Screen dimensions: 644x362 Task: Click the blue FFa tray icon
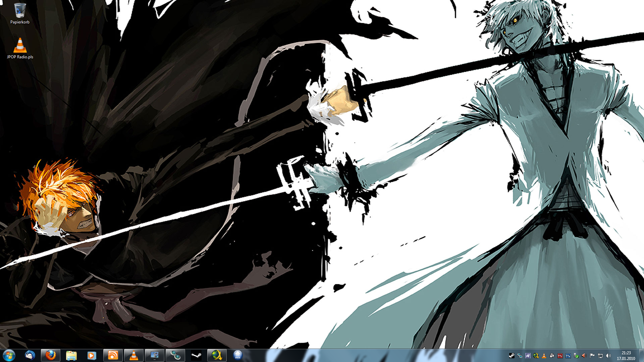[568, 356]
